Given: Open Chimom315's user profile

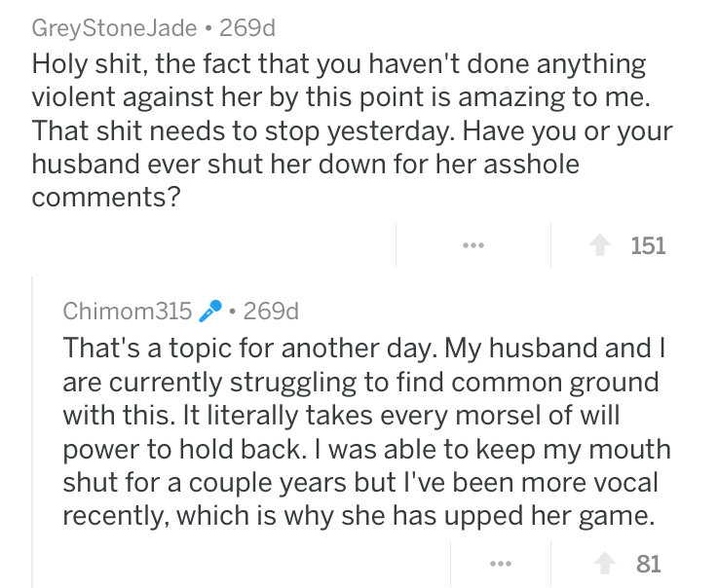Looking at the screenshot, I should coord(128,312).
